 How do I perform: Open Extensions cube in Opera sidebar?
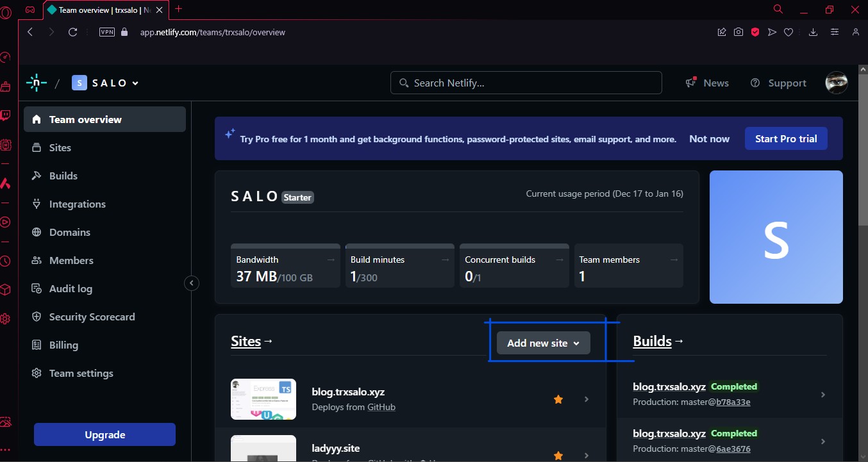[x=5, y=290]
